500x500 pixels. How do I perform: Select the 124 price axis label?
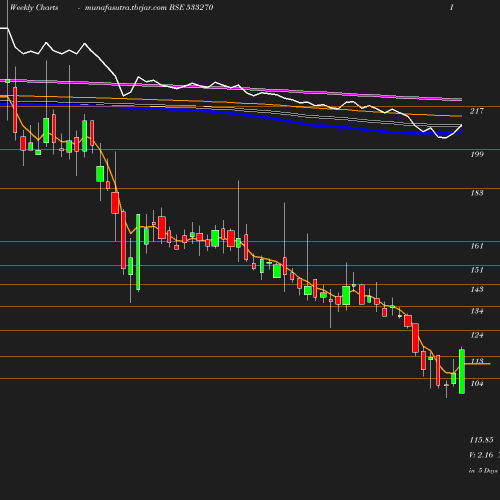pyautogui.click(x=477, y=335)
